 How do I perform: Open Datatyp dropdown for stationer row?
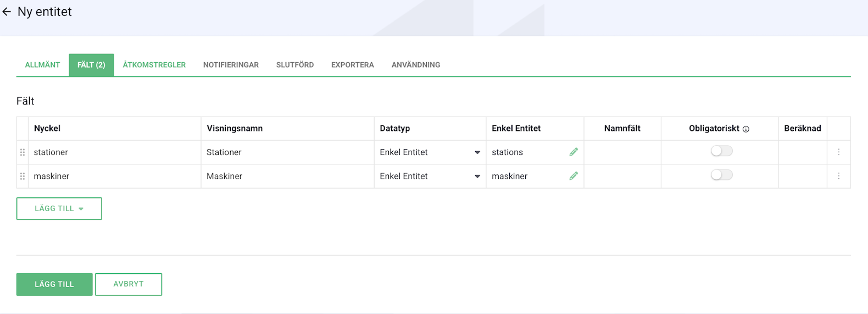(430, 152)
